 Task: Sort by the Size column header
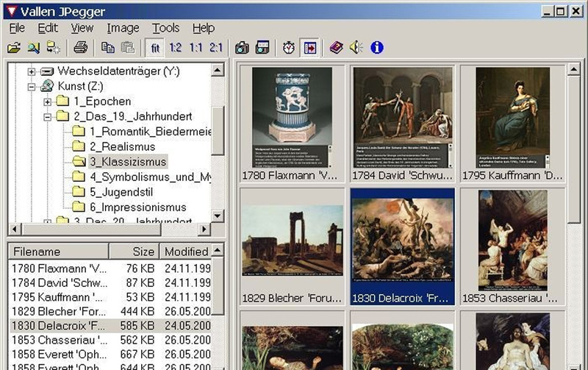tap(135, 252)
